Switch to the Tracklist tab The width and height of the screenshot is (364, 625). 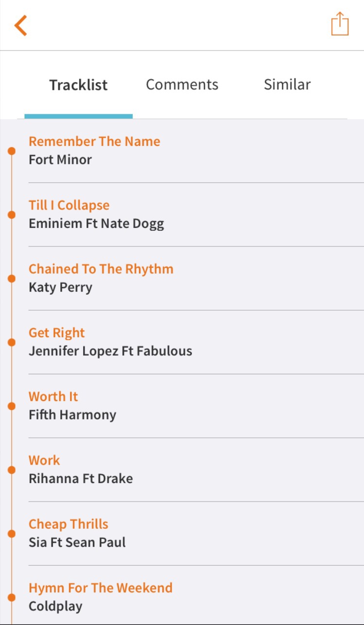pos(78,85)
